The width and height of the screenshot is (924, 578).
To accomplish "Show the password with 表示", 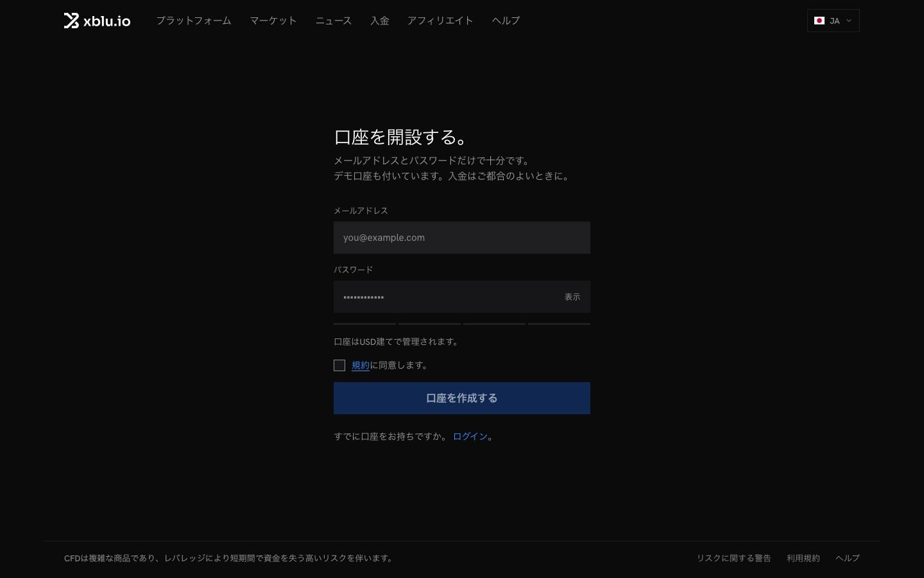I will [572, 297].
